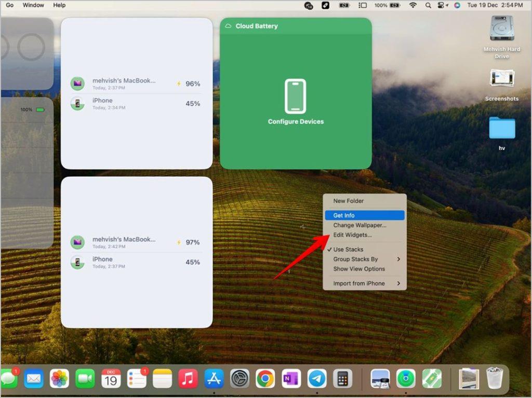Open the black paperclip menu bar icon
This screenshot has width=532, height=398.
[325, 5]
